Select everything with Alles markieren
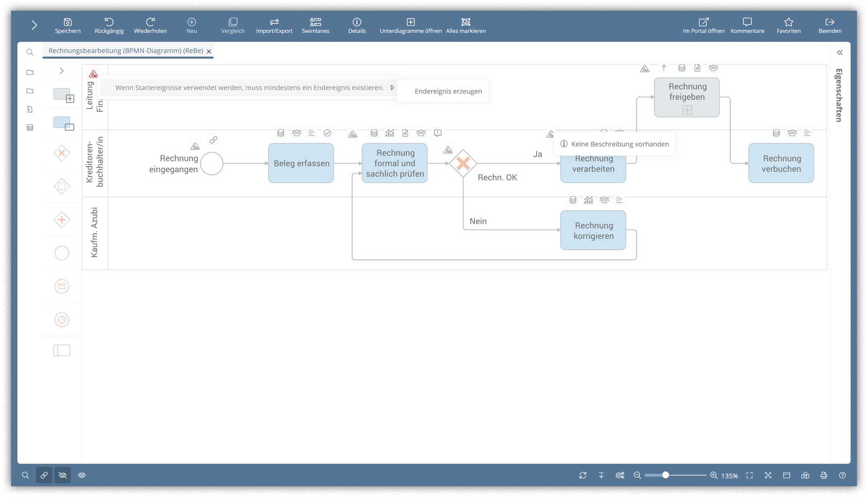This screenshot has width=868, height=497. 466,26
